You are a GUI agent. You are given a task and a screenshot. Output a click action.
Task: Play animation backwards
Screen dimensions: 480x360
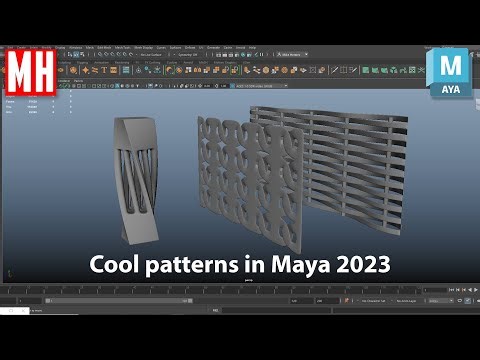pos(470,290)
